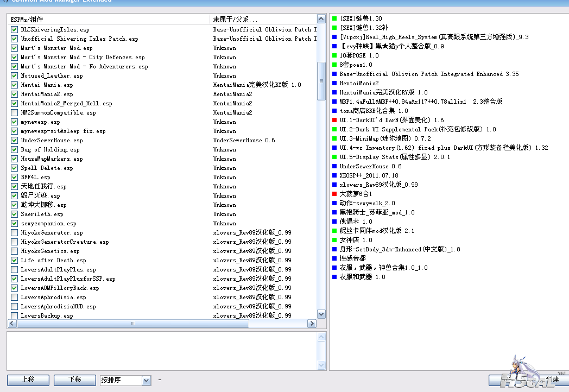
Task: Uncheck Bag of Holding.esp
Action: [x=15, y=149]
